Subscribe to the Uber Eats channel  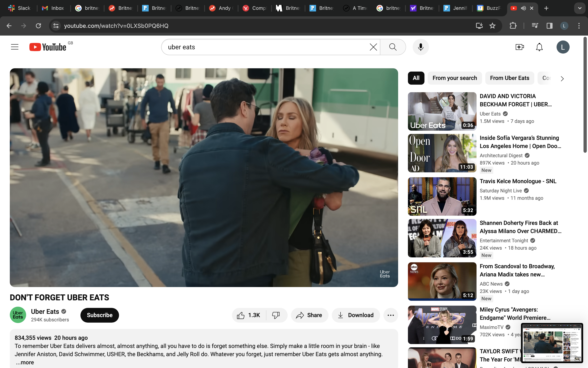(100, 315)
